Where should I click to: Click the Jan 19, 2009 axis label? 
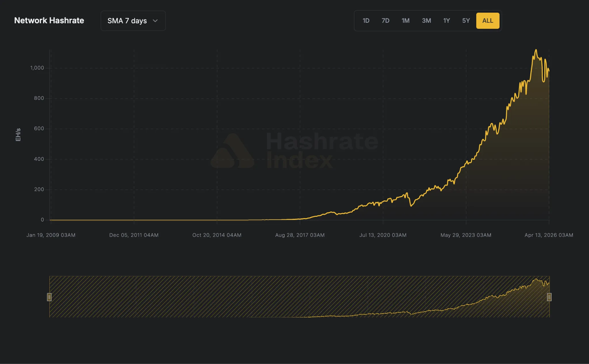(51, 235)
